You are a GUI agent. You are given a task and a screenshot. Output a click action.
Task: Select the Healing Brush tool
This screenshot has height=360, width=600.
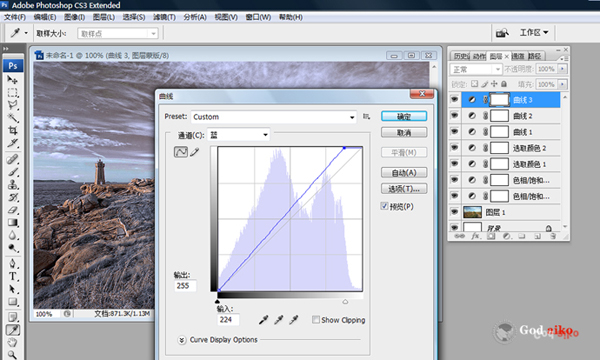pos(12,159)
